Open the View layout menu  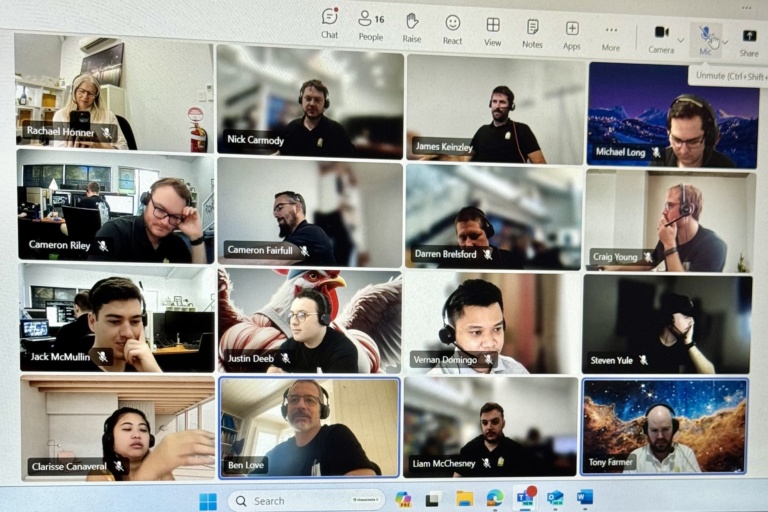click(492, 30)
